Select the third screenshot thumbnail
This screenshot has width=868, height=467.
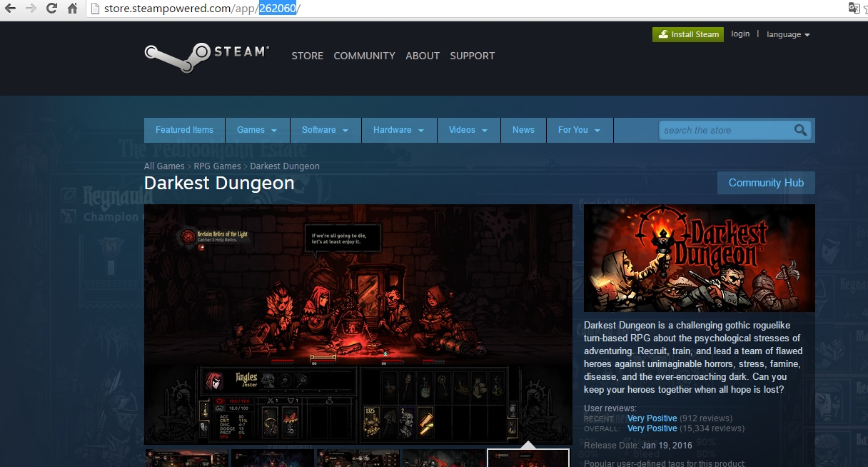358,458
